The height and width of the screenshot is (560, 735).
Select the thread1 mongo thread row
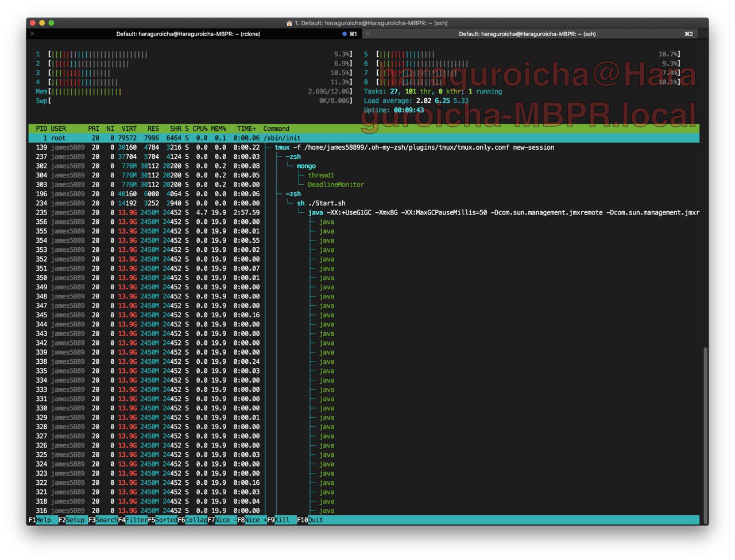364,175
